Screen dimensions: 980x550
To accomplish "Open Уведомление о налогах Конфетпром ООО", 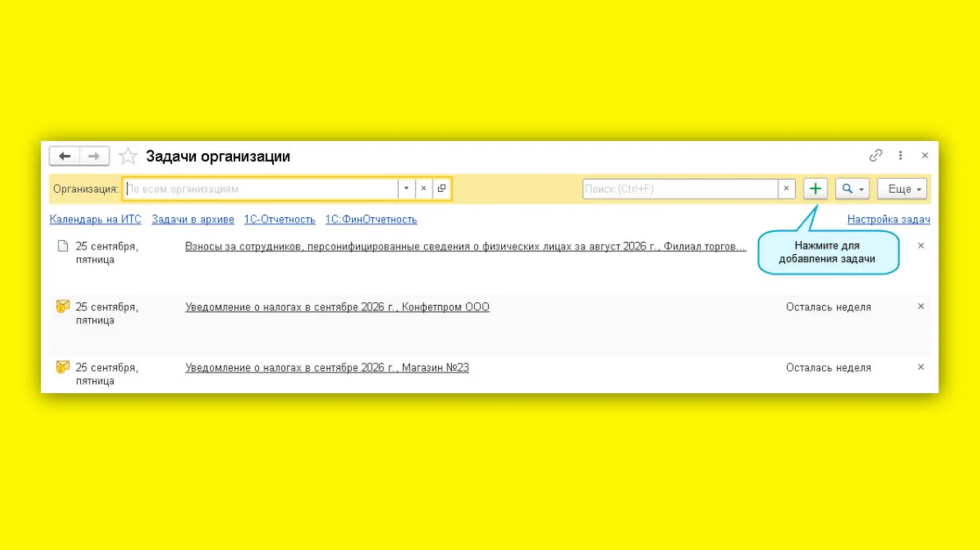I will (337, 307).
